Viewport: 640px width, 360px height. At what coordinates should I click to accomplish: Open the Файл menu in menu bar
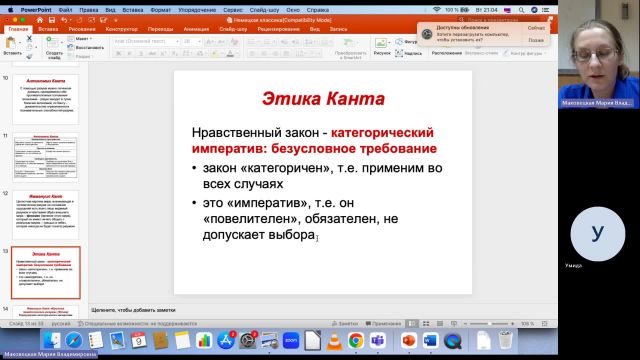point(65,10)
